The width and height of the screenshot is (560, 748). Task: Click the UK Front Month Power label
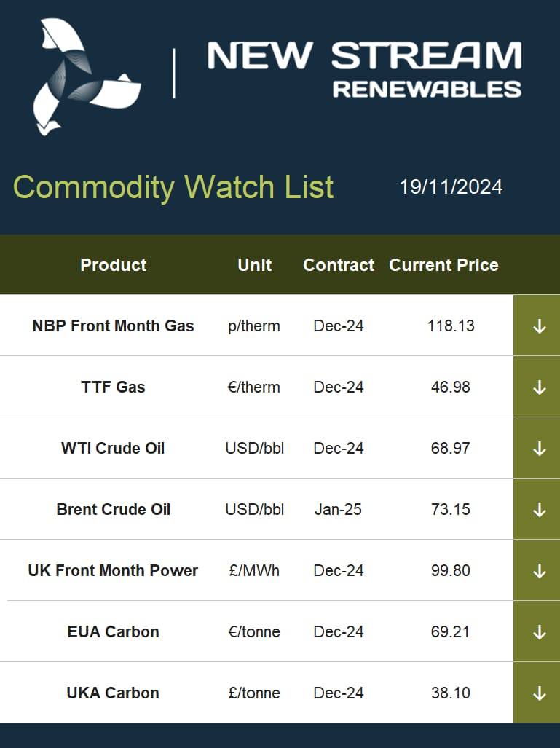pyautogui.click(x=113, y=570)
